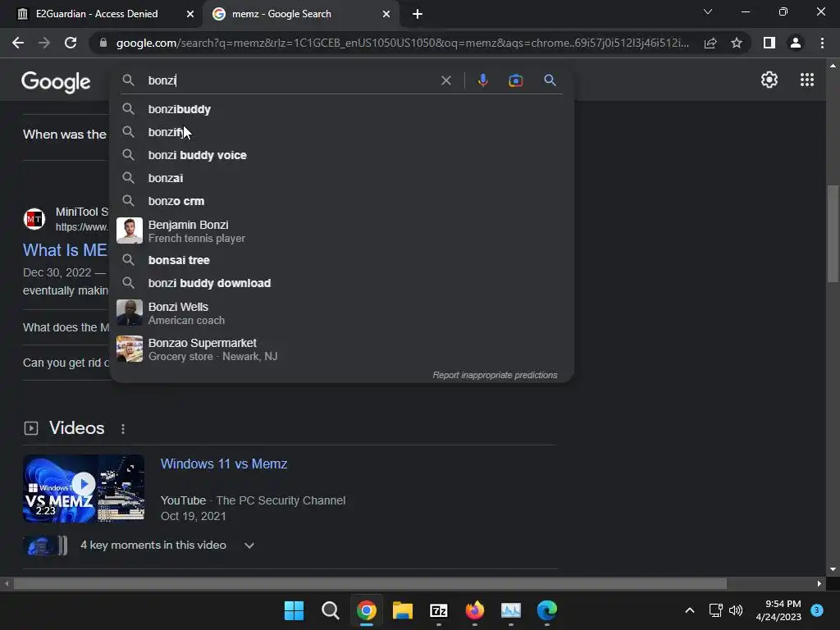Image resolution: width=840 pixels, height=630 pixels.
Task: Bookmark this page with the star icon
Action: tap(737, 43)
